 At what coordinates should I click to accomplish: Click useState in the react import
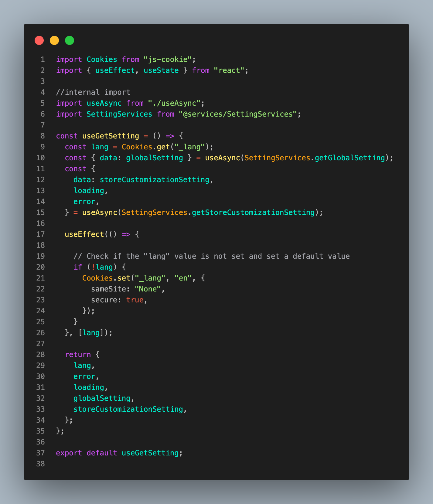(x=161, y=70)
